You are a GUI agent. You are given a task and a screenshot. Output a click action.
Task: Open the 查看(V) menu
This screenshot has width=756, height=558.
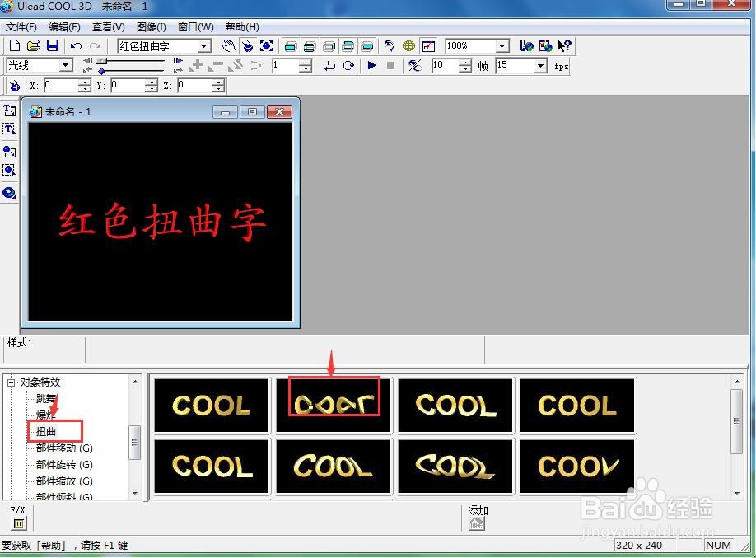coord(109,27)
